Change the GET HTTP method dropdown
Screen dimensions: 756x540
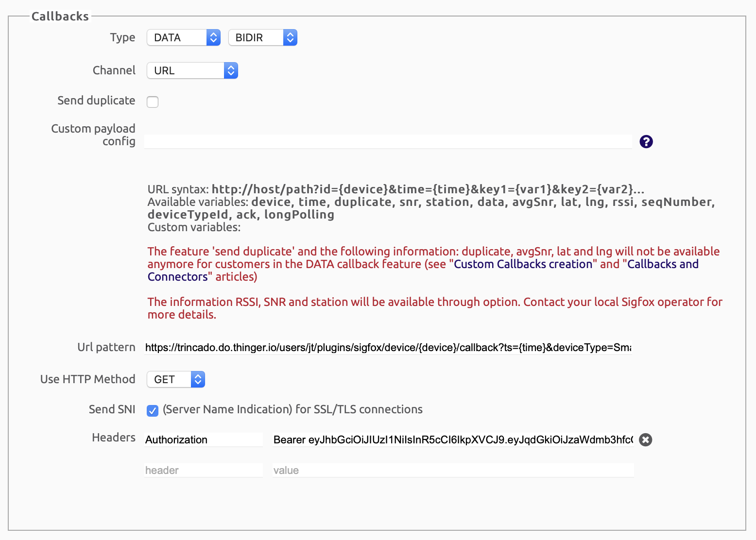point(175,379)
